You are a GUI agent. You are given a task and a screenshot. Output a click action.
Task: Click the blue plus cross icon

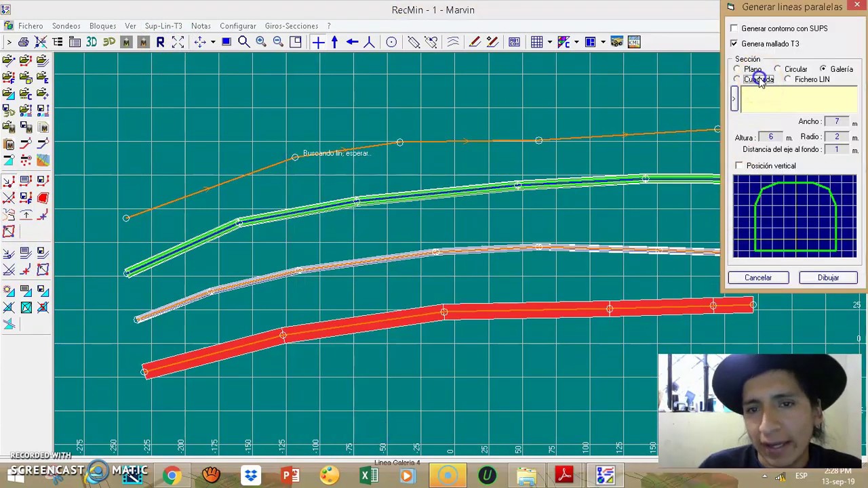318,42
